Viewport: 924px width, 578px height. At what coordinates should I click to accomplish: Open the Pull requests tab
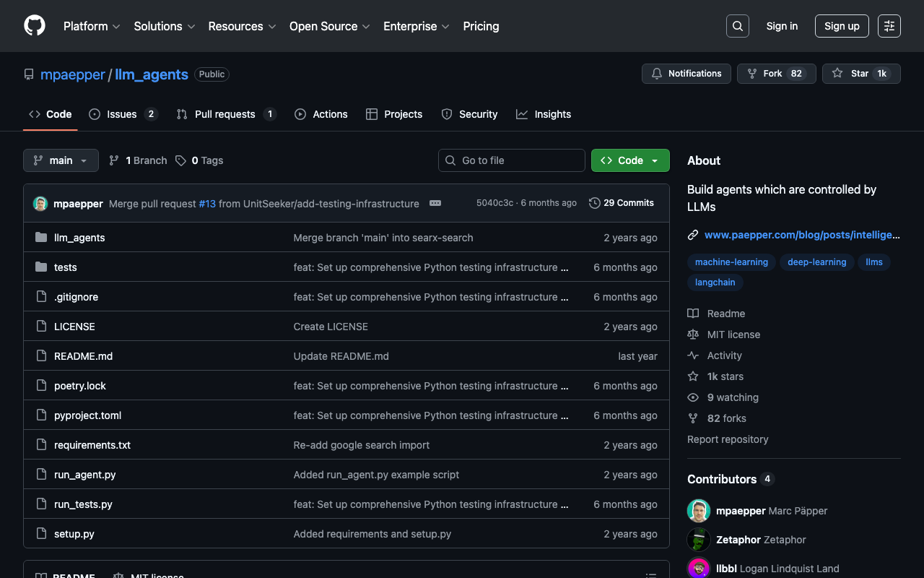click(225, 114)
